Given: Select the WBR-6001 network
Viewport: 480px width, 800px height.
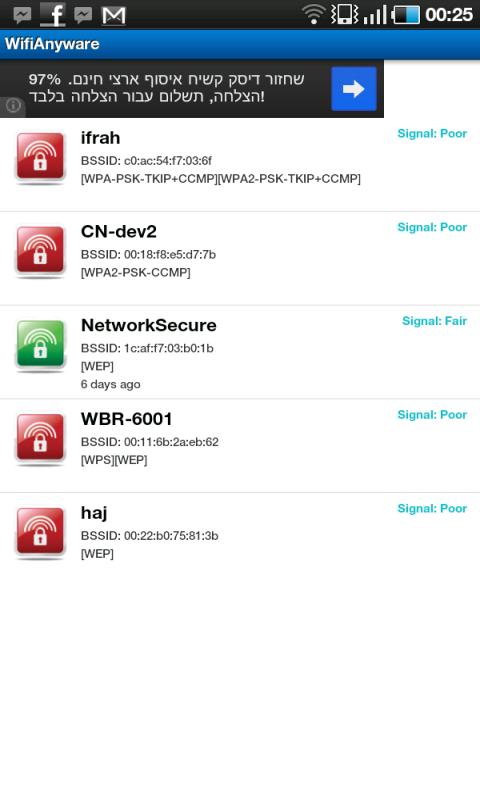Looking at the screenshot, I should point(240,446).
